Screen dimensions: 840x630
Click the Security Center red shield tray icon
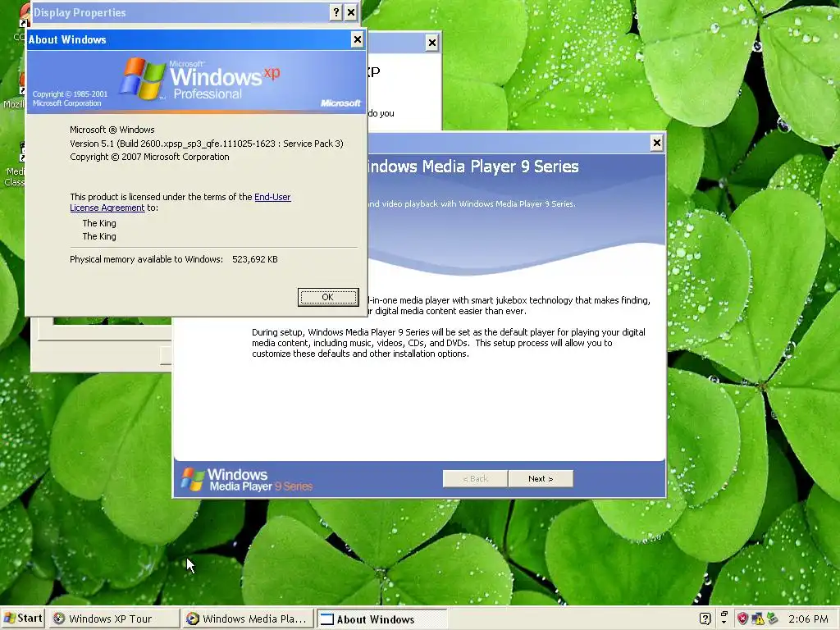[x=742, y=619]
